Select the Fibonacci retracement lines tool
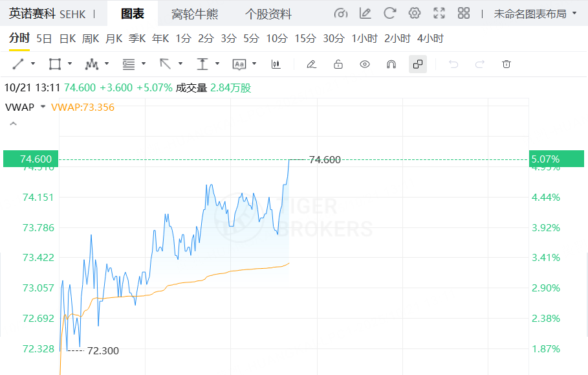Screen dimensions: 588x375 tap(129, 64)
